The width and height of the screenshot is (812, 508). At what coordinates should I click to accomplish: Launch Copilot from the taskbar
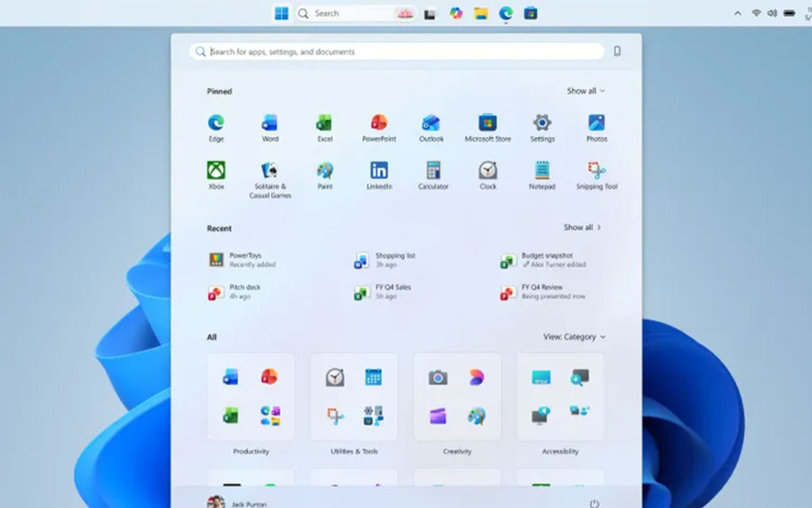pyautogui.click(x=456, y=13)
